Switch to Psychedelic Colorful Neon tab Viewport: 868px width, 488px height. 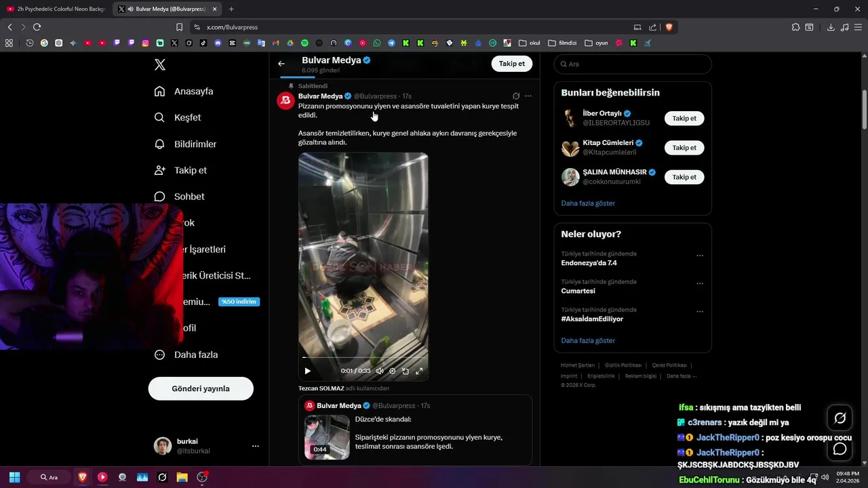coord(56,9)
